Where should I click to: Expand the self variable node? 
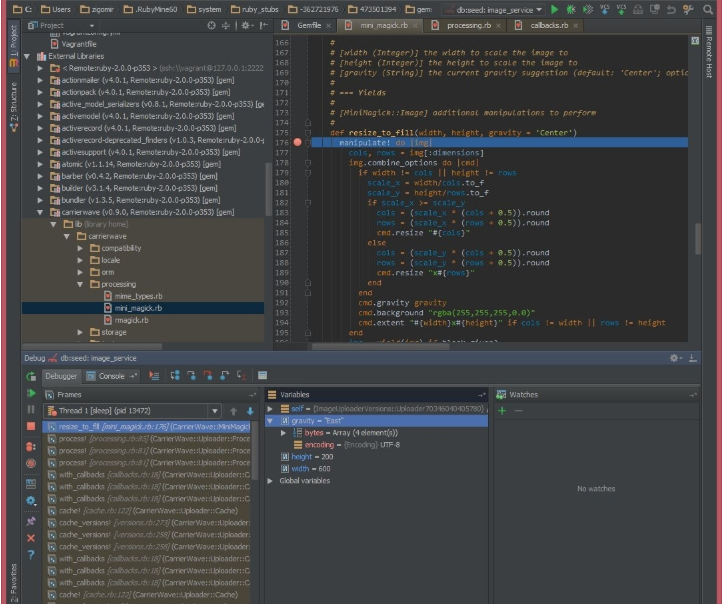coord(270,409)
